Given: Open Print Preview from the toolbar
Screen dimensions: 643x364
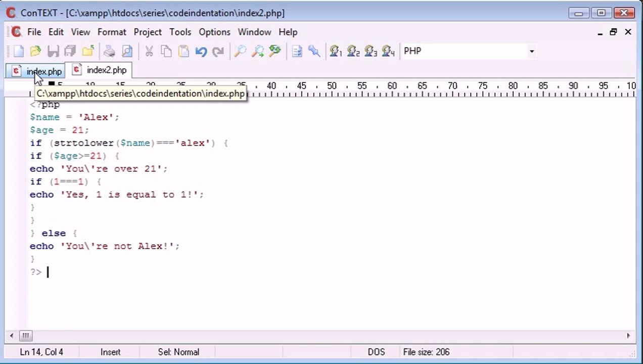Looking at the screenshot, I should pos(127,51).
